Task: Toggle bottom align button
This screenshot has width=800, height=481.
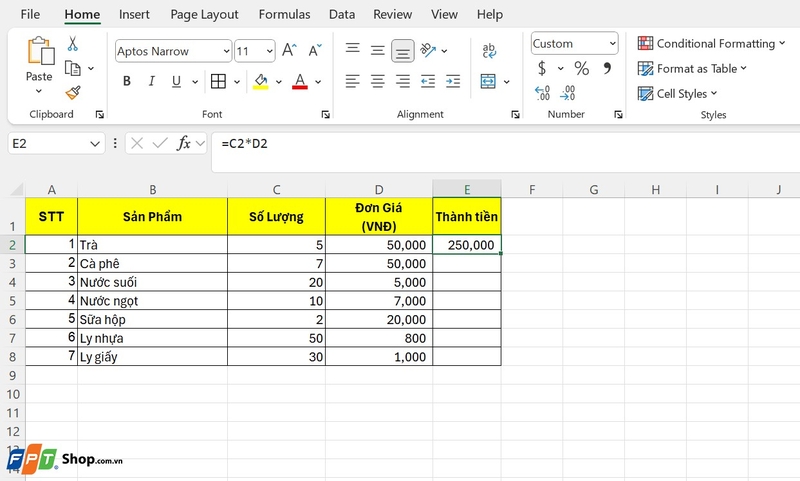Action: pyautogui.click(x=403, y=51)
